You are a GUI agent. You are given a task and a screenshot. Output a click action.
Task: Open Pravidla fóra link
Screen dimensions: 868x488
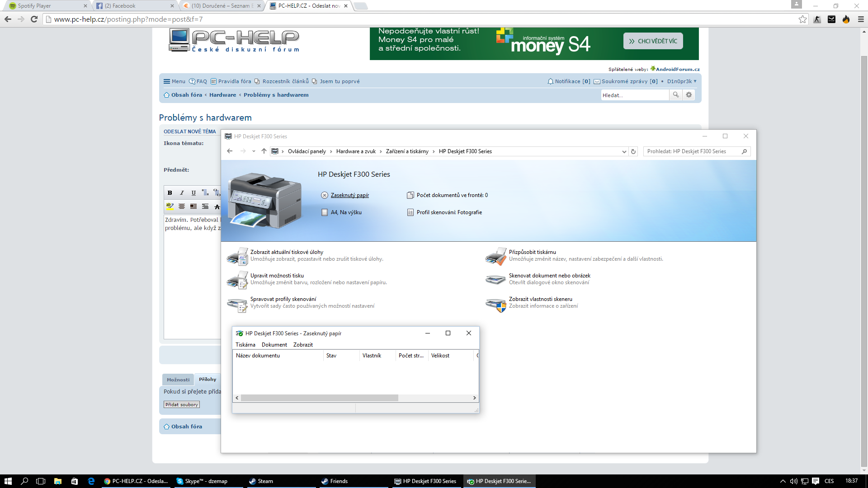coord(231,82)
